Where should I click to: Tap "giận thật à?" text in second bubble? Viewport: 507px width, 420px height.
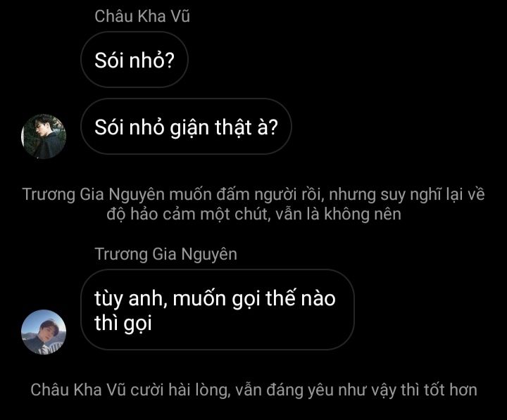click(223, 127)
